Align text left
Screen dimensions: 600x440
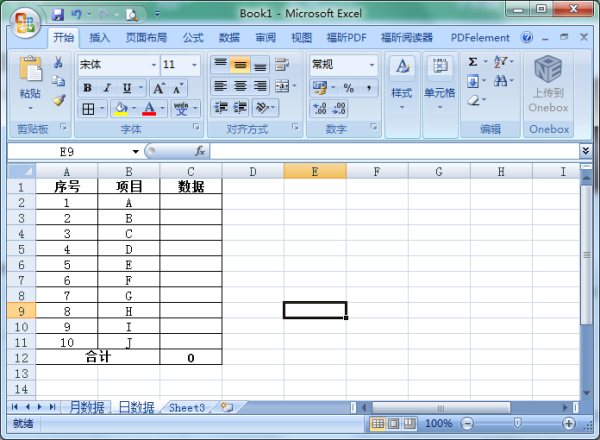[x=221, y=86]
